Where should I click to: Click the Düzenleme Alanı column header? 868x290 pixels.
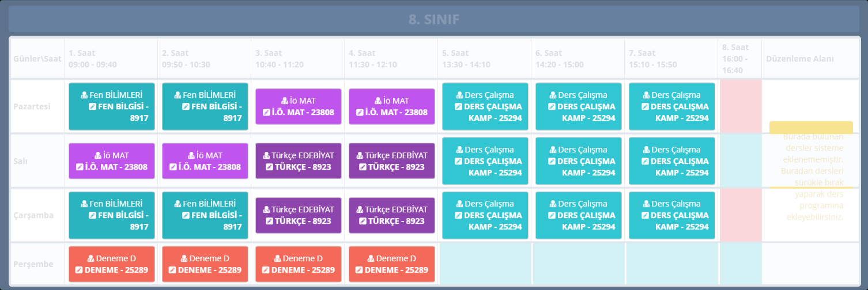pos(799,58)
